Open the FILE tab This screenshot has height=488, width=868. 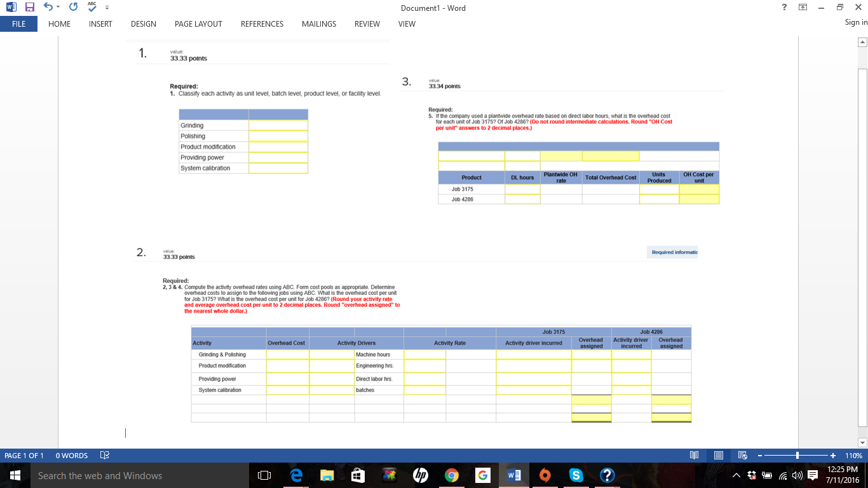(18, 24)
